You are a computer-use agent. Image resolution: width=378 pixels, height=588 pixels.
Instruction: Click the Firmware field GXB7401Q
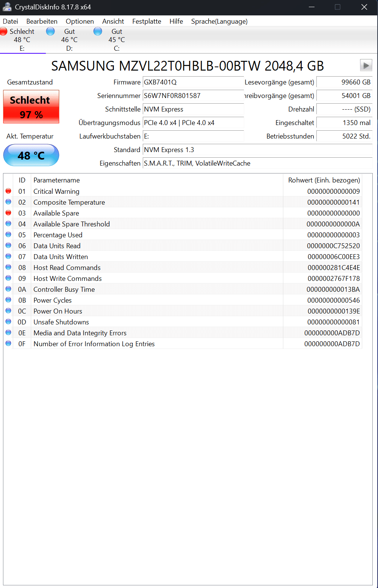193,82
